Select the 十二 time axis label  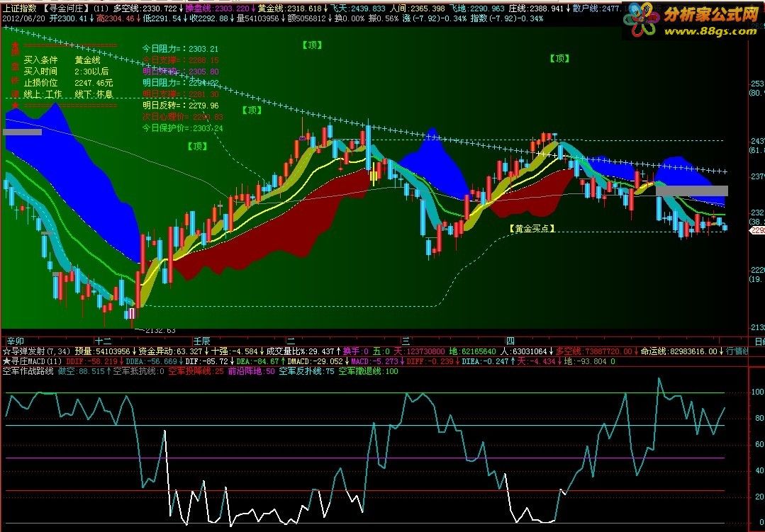103,341
